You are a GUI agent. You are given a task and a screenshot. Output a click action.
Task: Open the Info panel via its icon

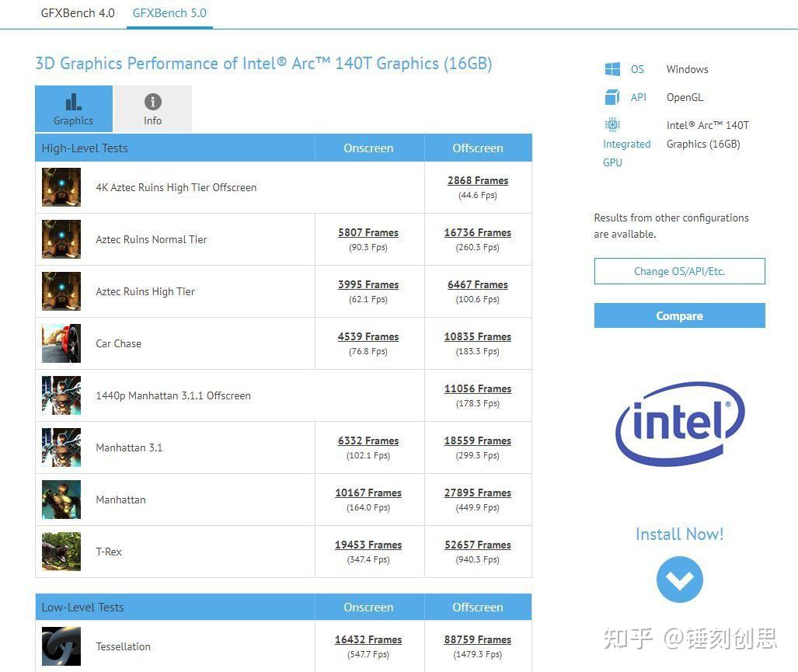click(152, 101)
